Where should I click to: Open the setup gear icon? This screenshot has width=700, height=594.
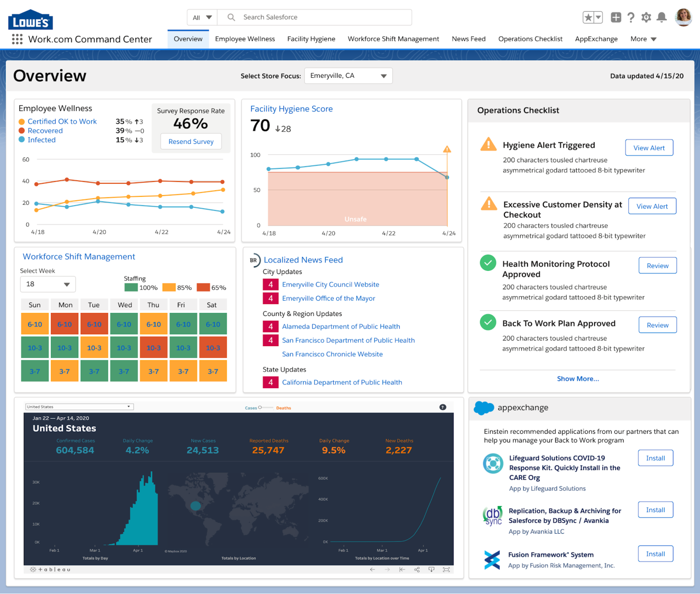coord(646,17)
